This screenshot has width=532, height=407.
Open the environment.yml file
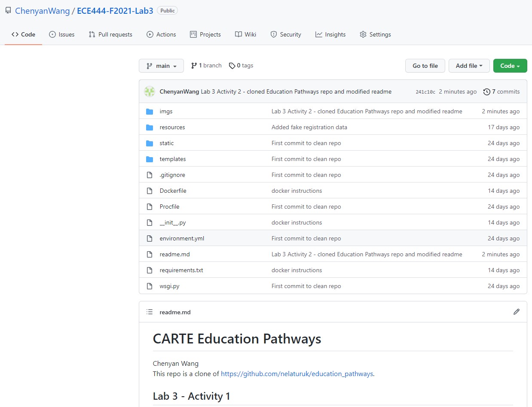pos(182,238)
